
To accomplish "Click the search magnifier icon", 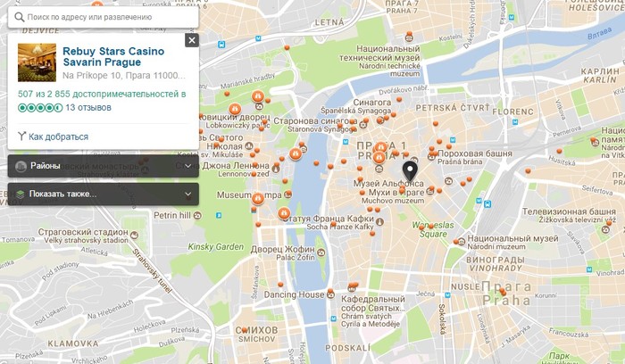I will click(x=19, y=17).
